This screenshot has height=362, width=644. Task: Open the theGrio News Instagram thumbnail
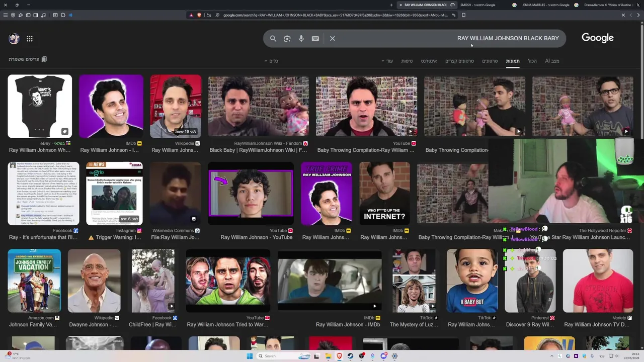coord(115,194)
